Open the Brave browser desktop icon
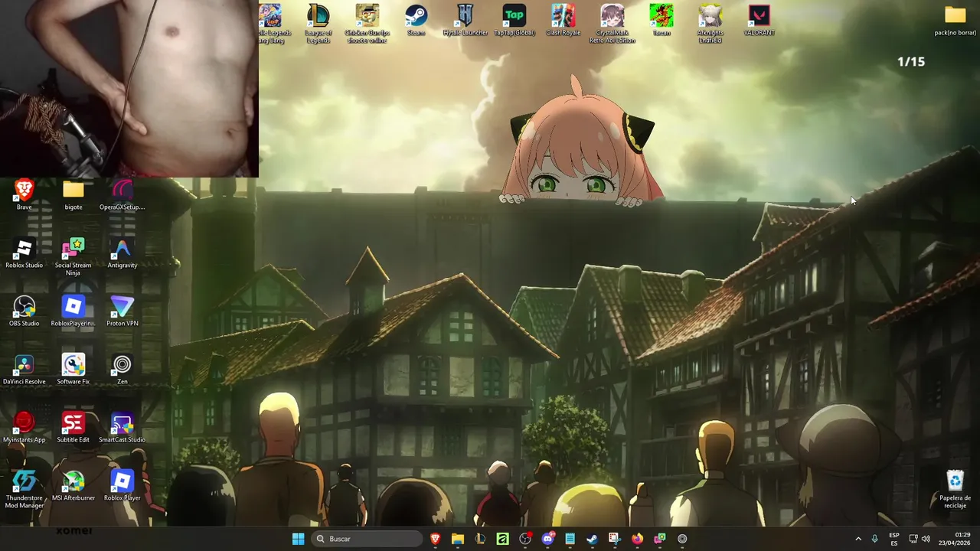Screen dimensions: 980x551 click(24, 194)
